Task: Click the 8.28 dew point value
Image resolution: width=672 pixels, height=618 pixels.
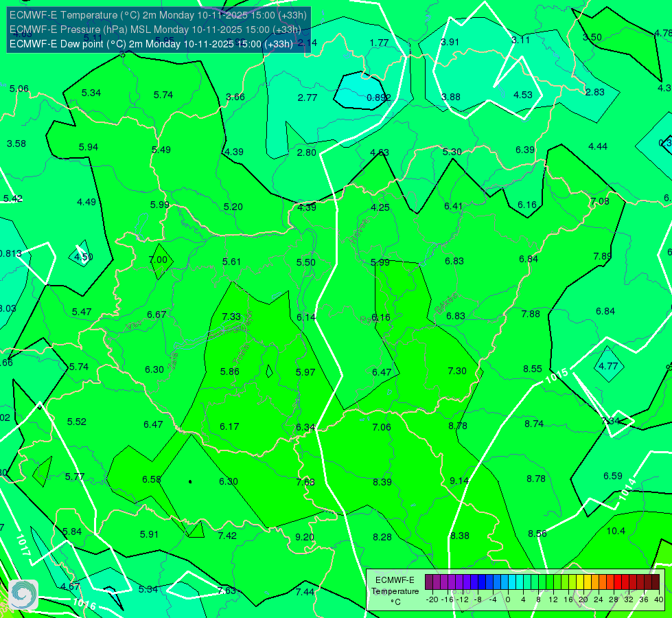Action: pyautogui.click(x=382, y=537)
